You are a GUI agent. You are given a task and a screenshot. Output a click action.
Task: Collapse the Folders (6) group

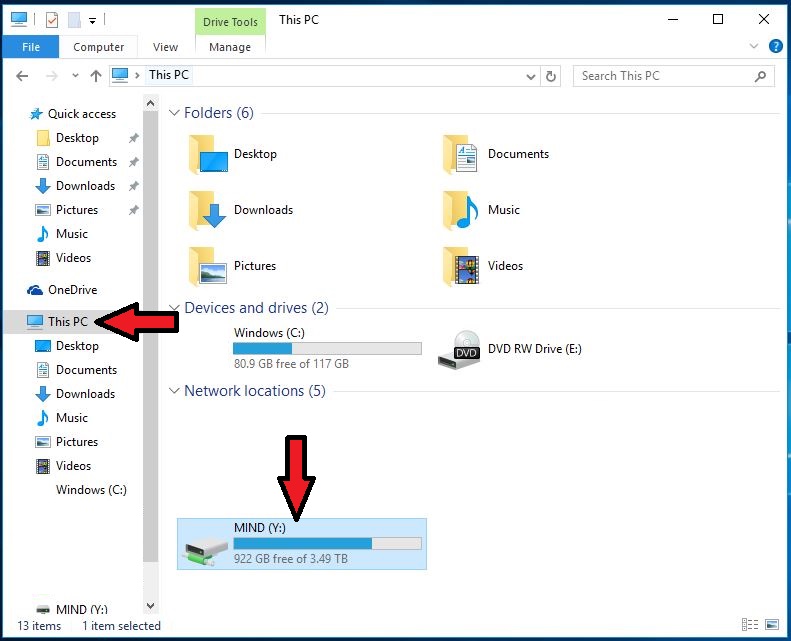coord(175,113)
